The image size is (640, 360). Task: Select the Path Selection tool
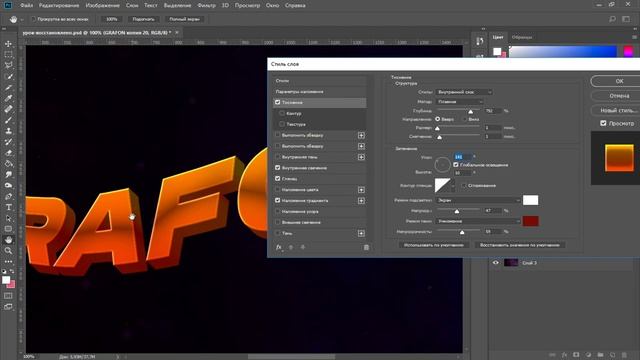pos(8,218)
